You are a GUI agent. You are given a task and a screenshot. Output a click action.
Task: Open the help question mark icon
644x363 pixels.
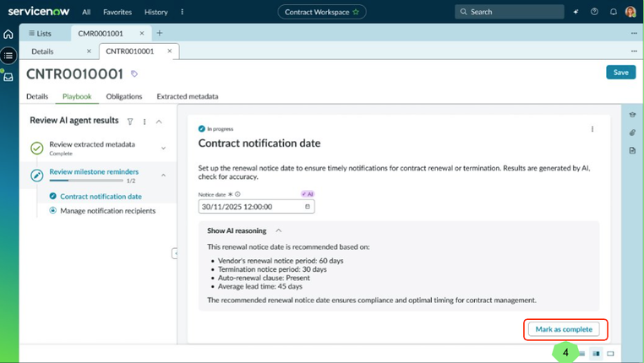coord(594,12)
